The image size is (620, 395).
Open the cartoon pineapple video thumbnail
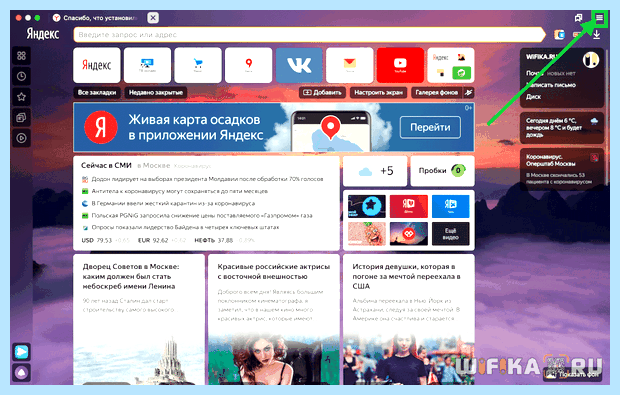point(367,233)
